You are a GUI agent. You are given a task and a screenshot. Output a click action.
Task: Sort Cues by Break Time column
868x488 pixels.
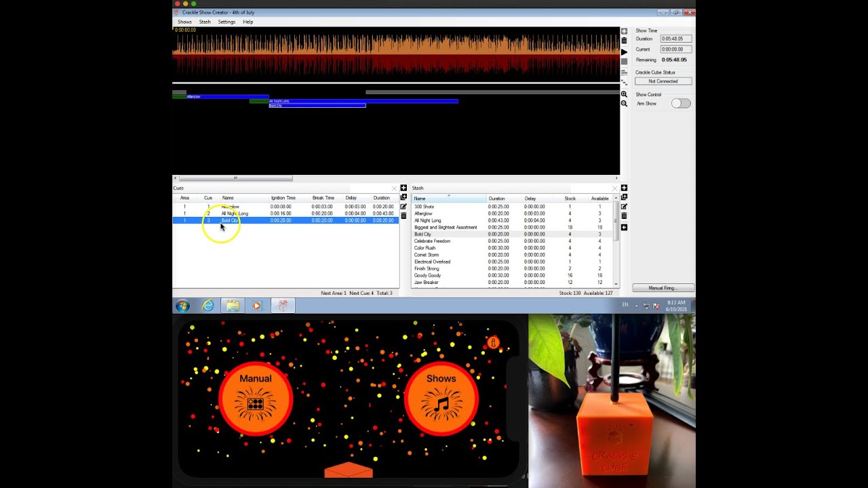[x=323, y=198]
